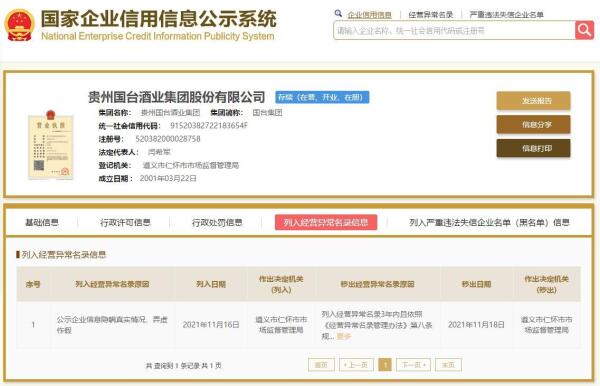Click listing date 2021年11月16日 cell
Image resolution: width=600 pixels, height=386 pixels.
click(211, 325)
